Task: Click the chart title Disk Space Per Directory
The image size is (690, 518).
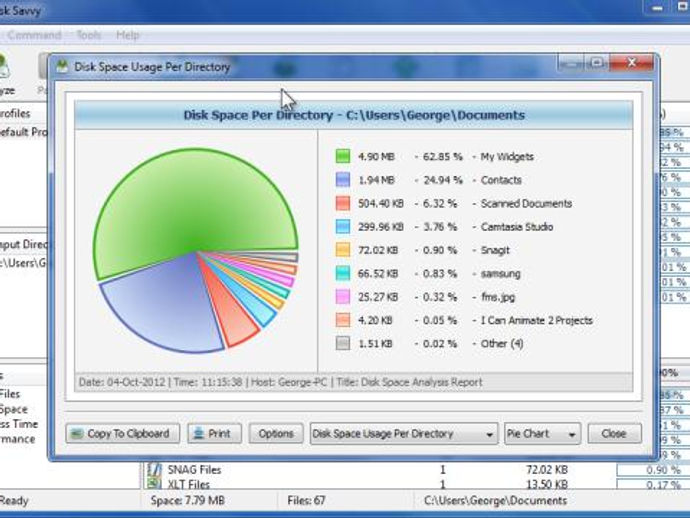Action: pos(354,115)
